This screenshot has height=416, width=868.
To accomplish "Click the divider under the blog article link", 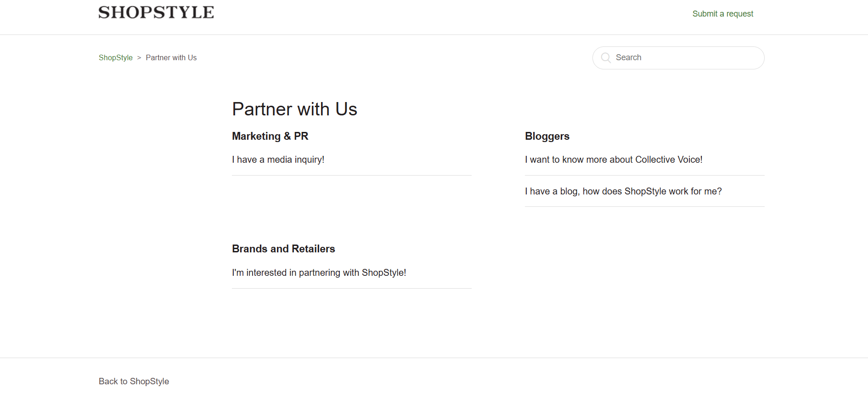I will point(644,206).
